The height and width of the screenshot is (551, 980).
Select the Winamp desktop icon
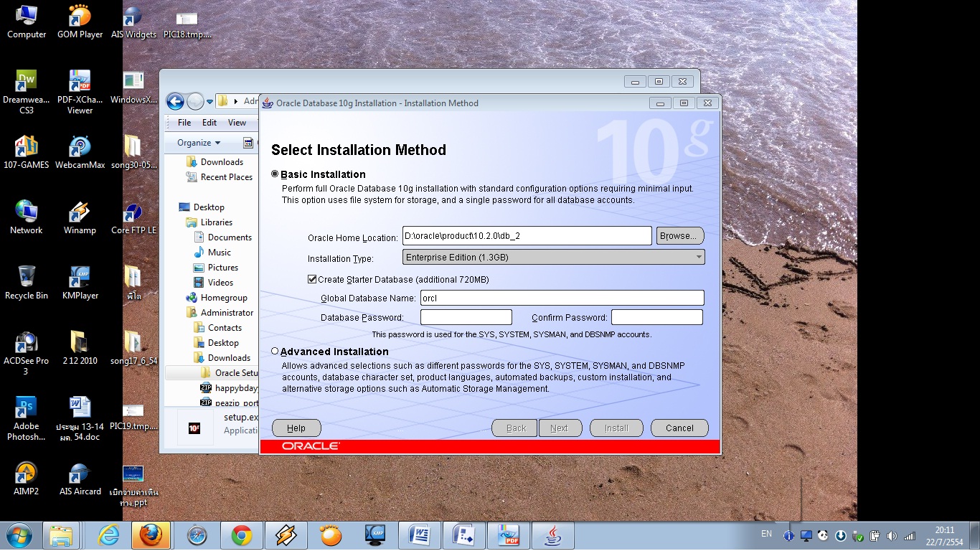80,217
